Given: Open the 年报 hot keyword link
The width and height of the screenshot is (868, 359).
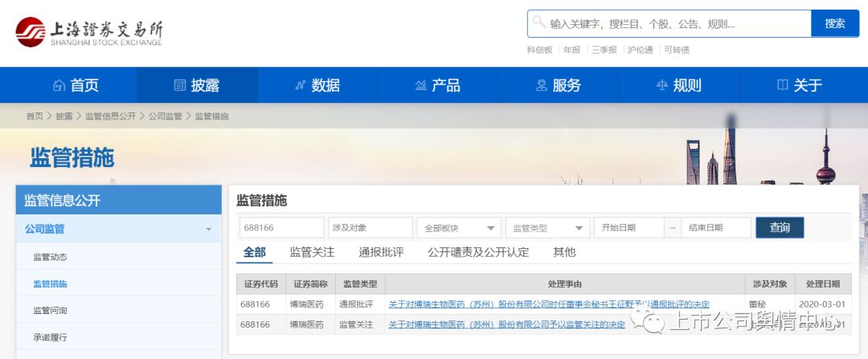Looking at the screenshot, I should (x=572, y=50).
